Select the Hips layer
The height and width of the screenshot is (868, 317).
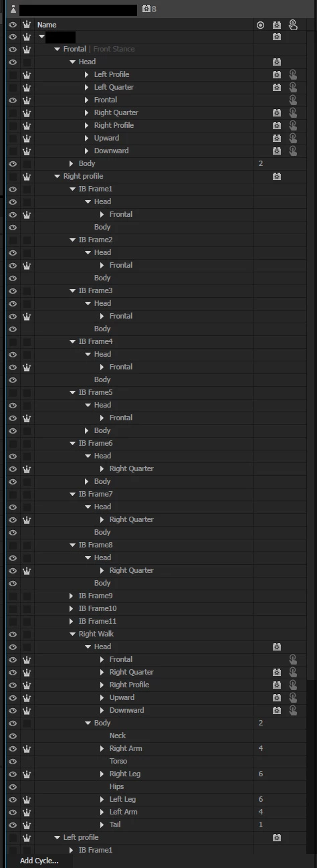coord(116,786)
